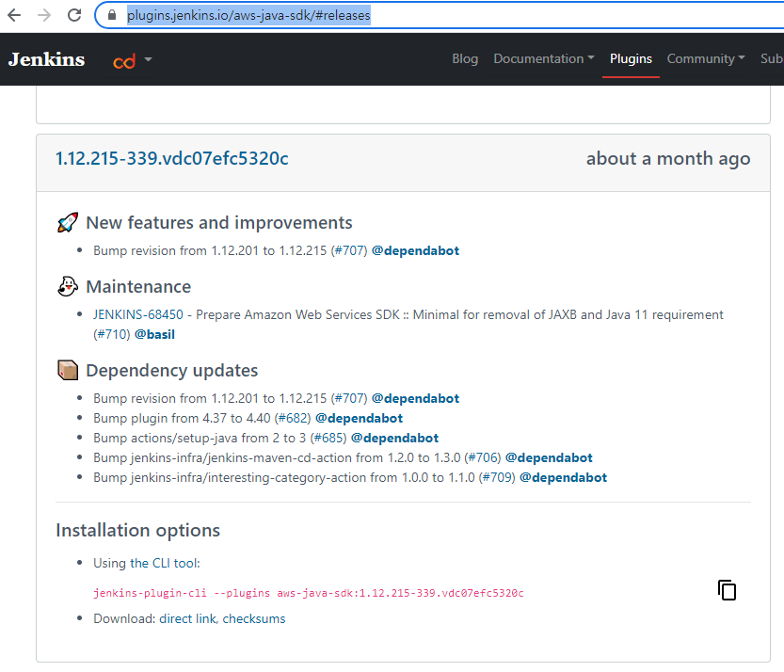Click the rocket icon beside New features

click(x=68, y=222)
